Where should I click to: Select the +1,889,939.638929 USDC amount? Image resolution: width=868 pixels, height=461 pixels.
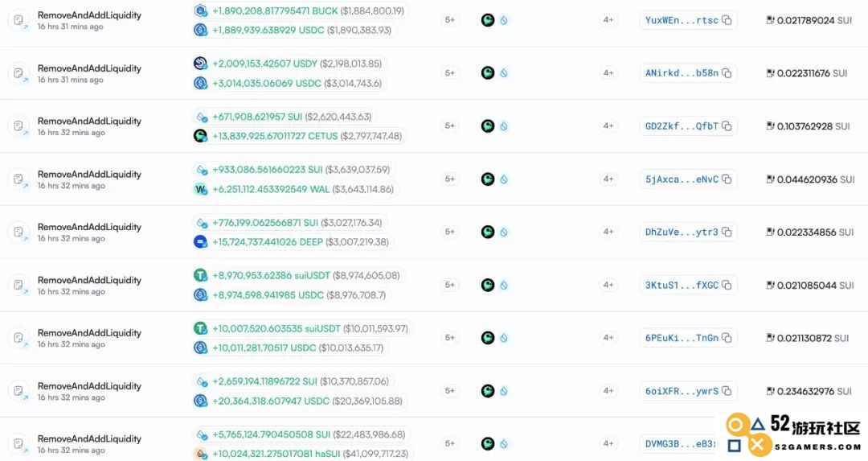coord(268,30)
